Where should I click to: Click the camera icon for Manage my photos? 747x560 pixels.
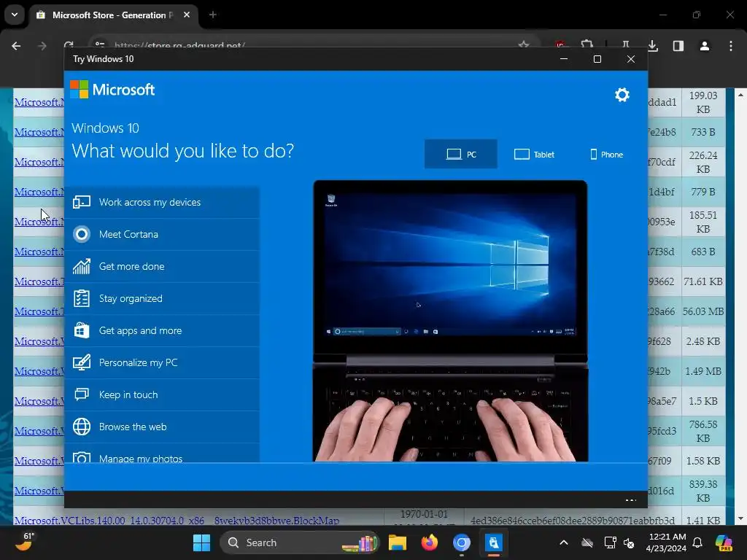[x=82, y=457]
